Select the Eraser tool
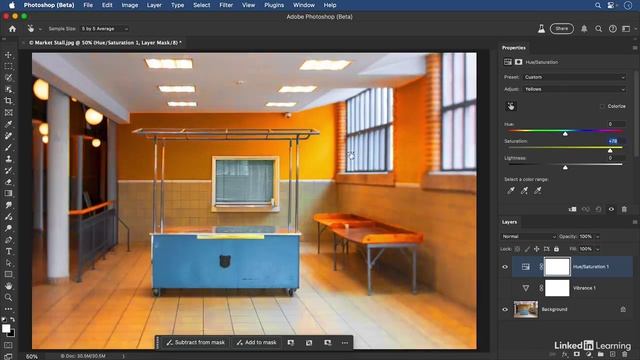Screen dimensions: 640x360 pos(8,182)
